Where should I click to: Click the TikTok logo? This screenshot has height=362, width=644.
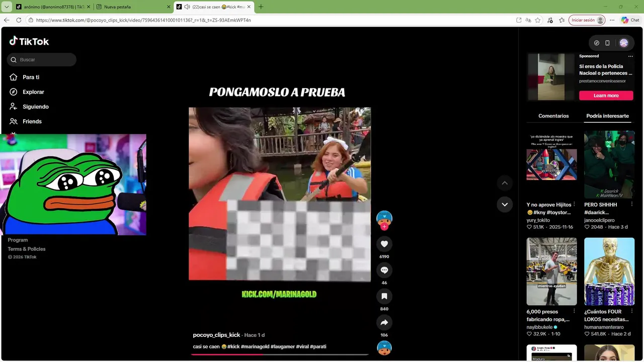point(29,41)
